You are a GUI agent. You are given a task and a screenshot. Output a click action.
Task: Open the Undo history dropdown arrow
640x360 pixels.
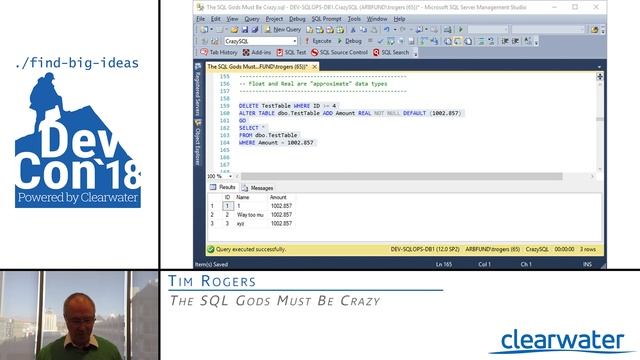click(394, 29)
